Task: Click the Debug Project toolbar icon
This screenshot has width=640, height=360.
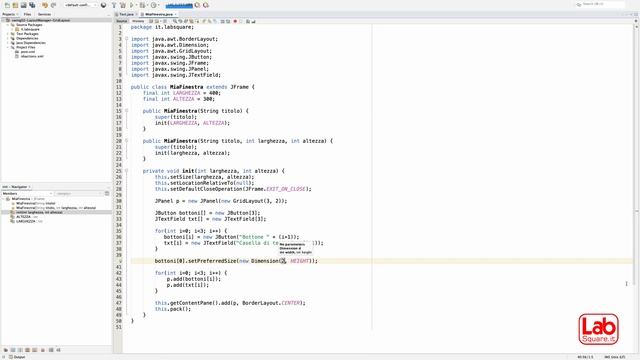Action: (x=142, y=5)
